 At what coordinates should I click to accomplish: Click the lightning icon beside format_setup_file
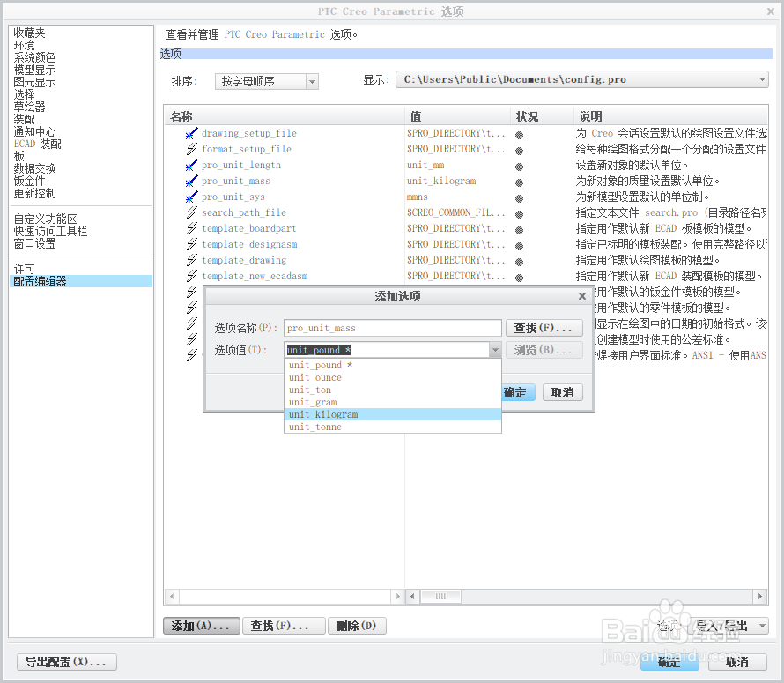[191, 149]
